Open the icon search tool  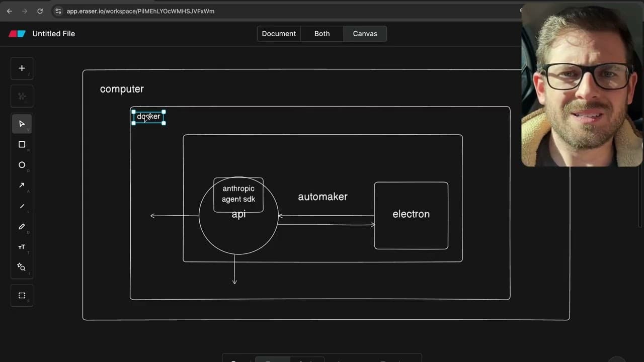pyautogui.click(x=22, y=267)
